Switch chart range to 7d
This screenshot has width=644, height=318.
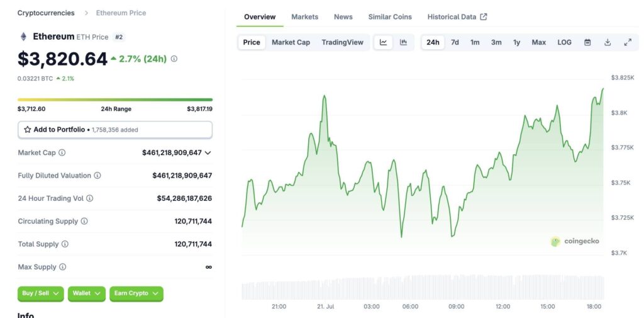point(455,42)
